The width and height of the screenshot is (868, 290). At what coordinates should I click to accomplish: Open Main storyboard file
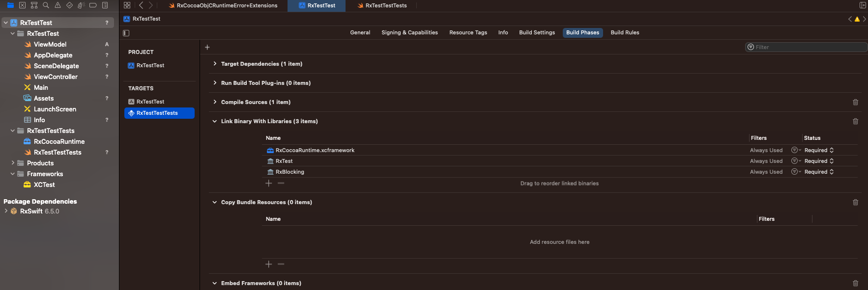tap(41, 88)
